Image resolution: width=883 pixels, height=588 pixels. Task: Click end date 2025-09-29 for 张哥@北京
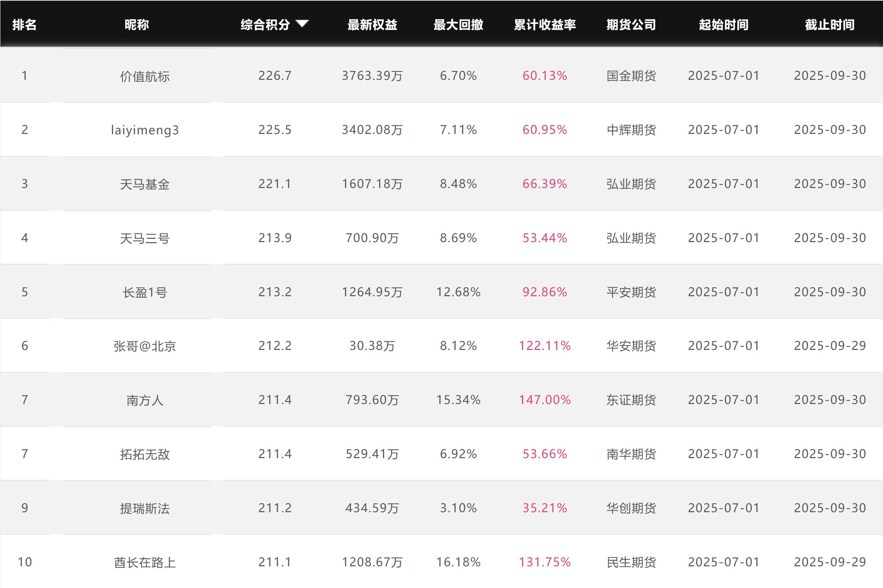tap(830, 346)
